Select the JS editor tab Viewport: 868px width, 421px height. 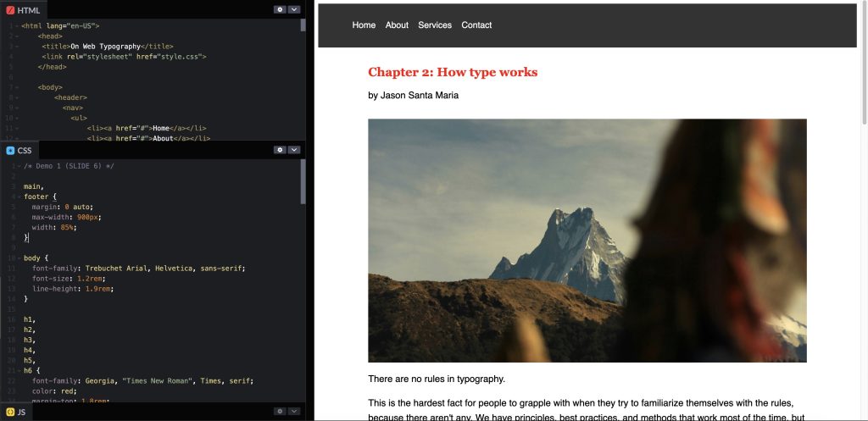coord(16,412)
